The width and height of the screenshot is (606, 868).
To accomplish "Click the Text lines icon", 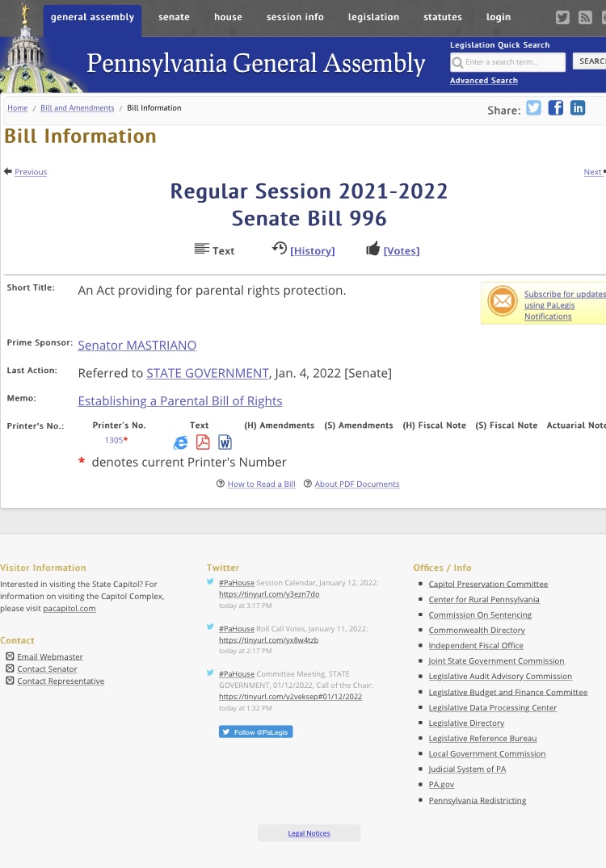I will coord(202,249).
